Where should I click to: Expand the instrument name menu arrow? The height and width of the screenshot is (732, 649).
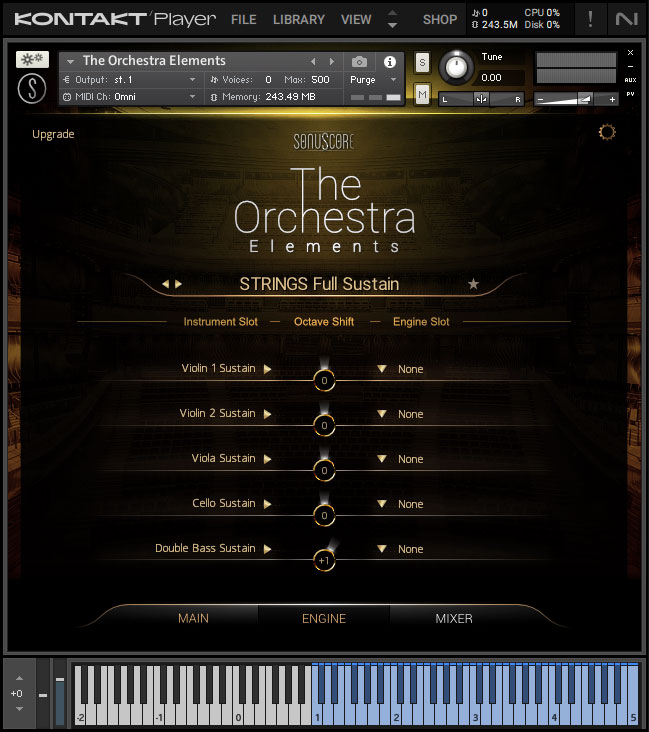(x=70, y=61)
